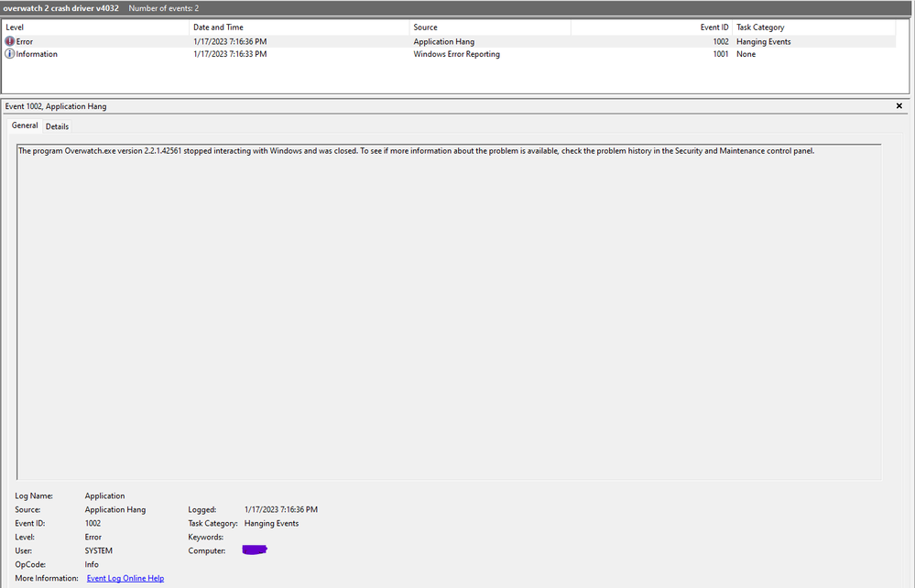This screenshot has height=588, width=915.
Task: Click the None task category cell
Action: click(x=746, y=54)
